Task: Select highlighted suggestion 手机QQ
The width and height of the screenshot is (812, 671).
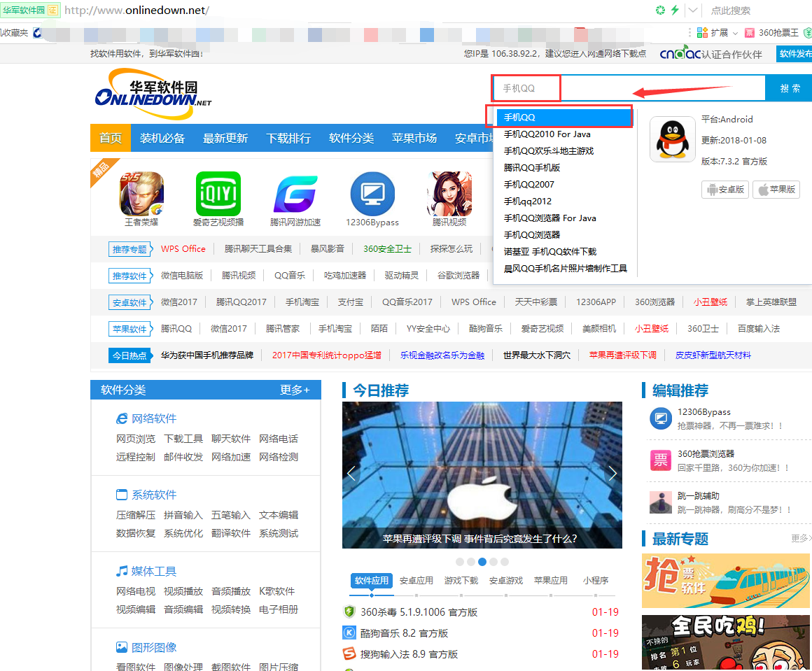Action: click(x=564, y=118)
